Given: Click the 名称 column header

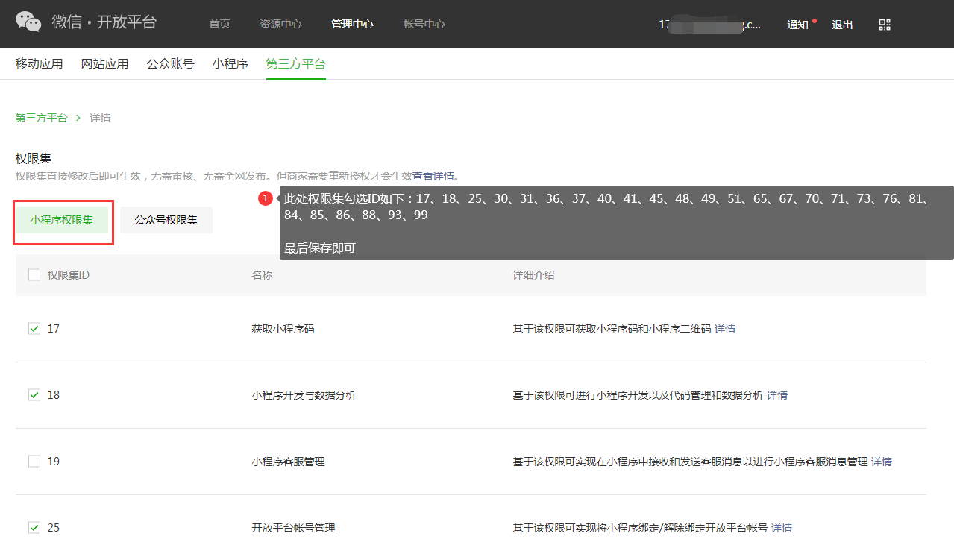Looking at the screenshot, I should click(262, 275).
